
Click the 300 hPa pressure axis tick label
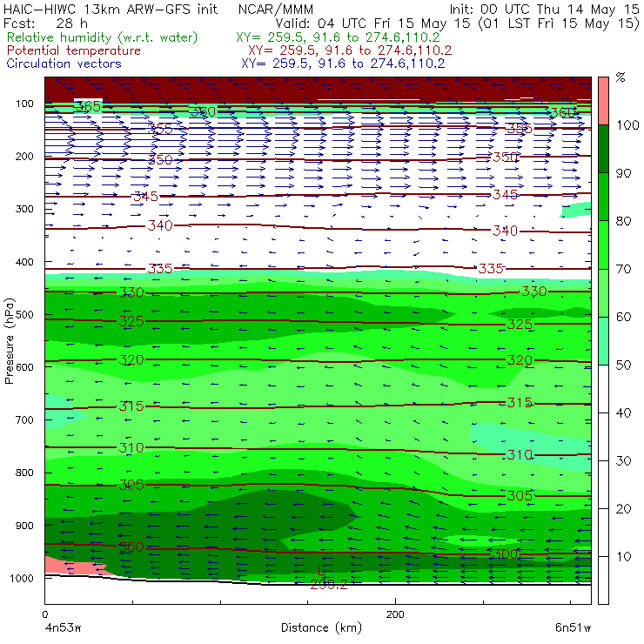[x=24, y=209]
